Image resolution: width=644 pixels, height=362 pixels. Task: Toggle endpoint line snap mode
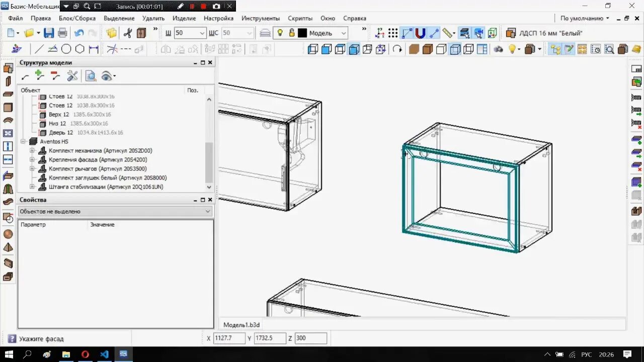pyautogui.click(x=434, y=33)
